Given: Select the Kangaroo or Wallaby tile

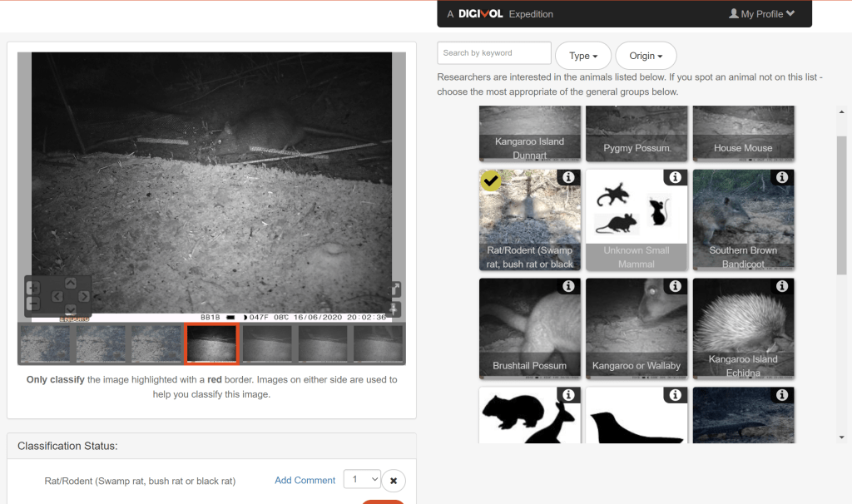Looking at the screenshot, I should click(x=636, y=328).
